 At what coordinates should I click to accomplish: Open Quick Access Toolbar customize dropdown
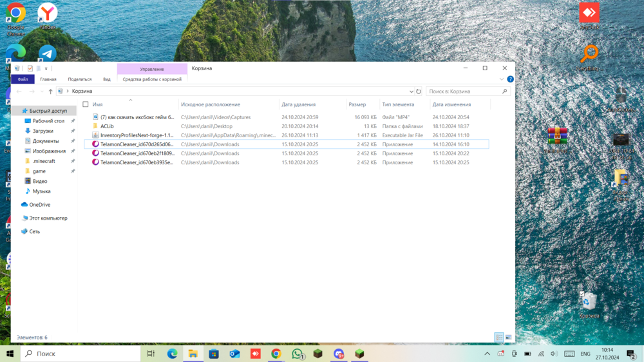tap(46, 69)
